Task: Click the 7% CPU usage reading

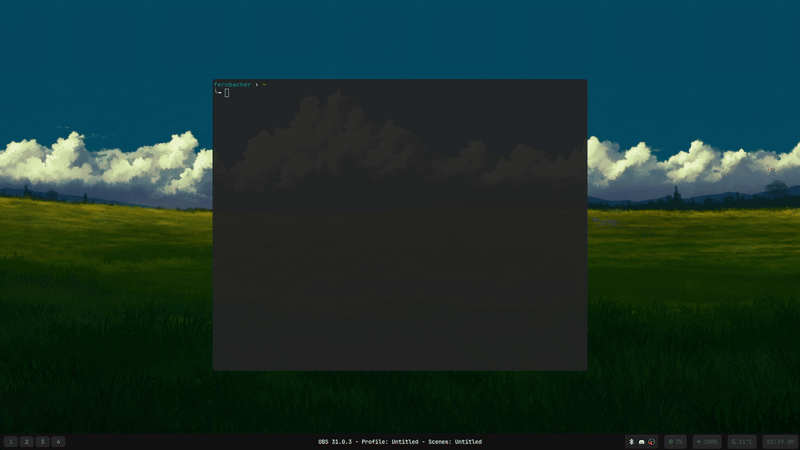Action: click(679, 441)
